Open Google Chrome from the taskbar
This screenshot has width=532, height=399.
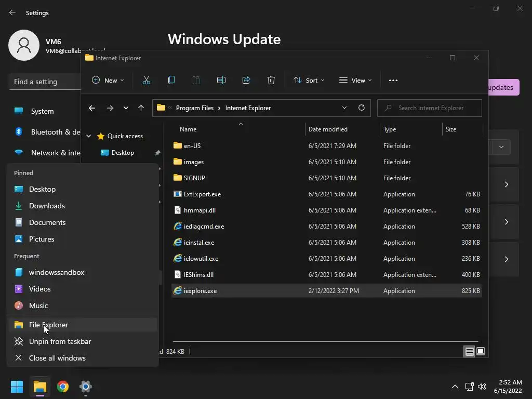coord(63,387)
